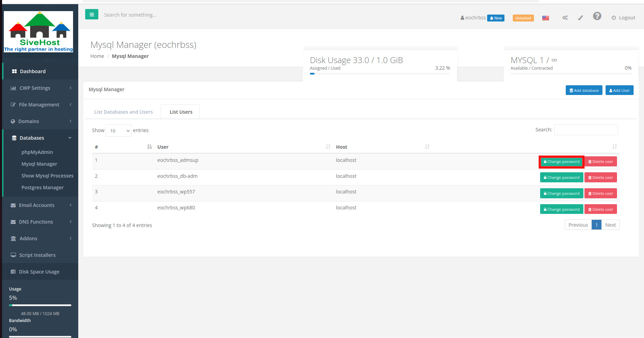Select the US flag language icon

[546, 18]
